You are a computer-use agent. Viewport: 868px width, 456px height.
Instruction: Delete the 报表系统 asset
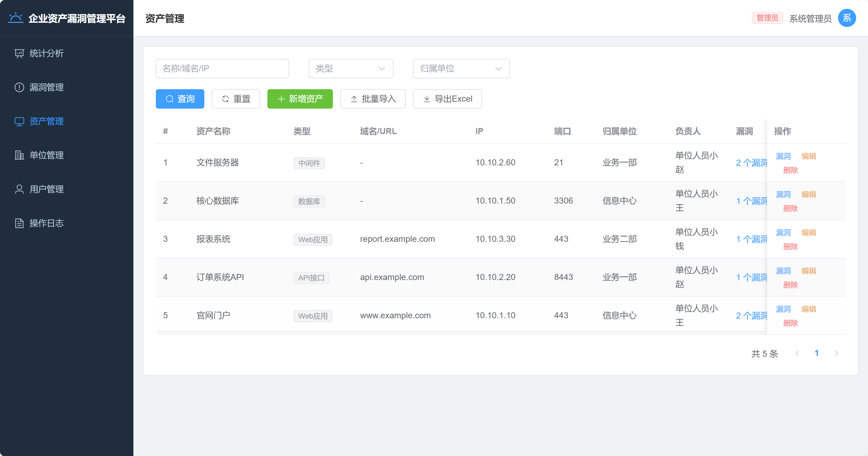tap(790, 247)
